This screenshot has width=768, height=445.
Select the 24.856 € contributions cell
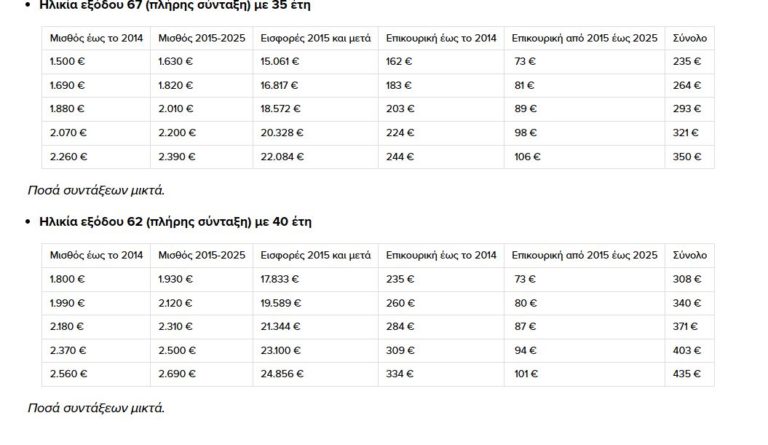pos(279,374)
